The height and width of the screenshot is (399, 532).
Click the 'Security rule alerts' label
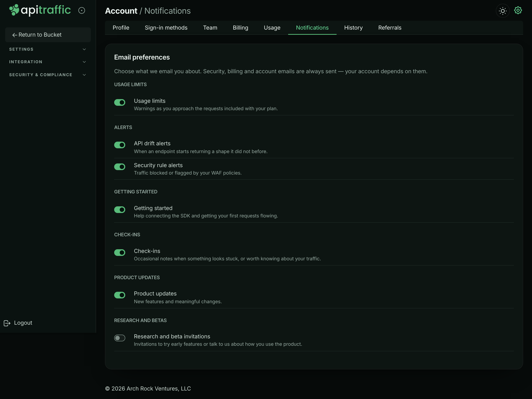pyautogui.click(x=158, y=165)
